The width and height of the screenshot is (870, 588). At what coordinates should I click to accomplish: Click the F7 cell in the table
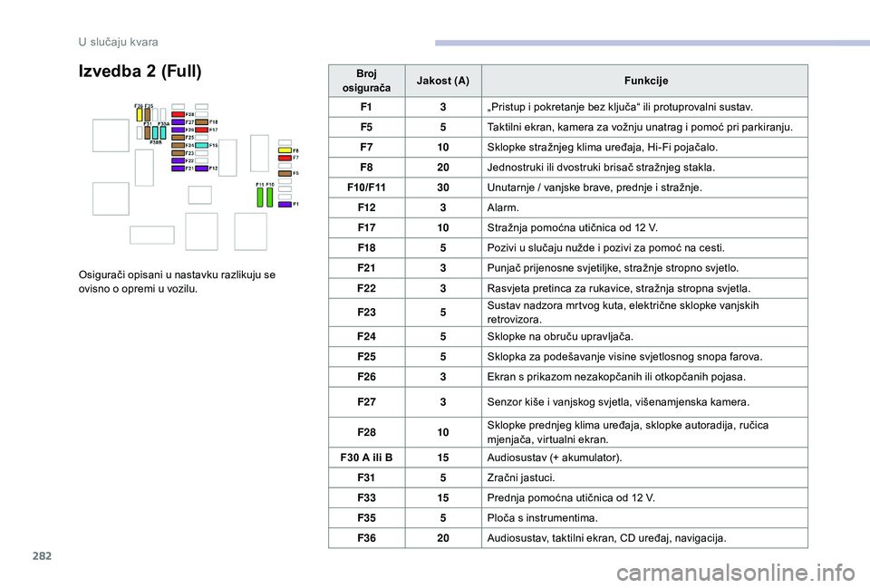[366, 147]
